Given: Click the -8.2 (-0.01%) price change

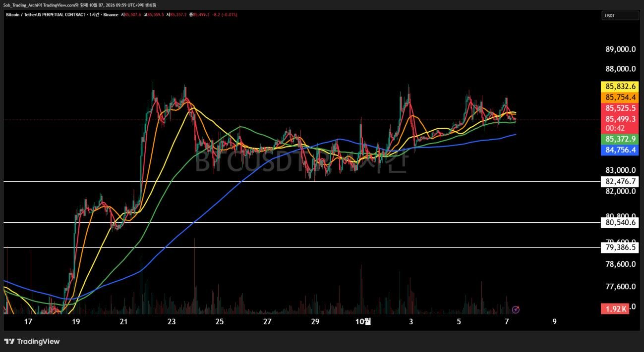Looking at the screenshot, I should coord(225,15).
